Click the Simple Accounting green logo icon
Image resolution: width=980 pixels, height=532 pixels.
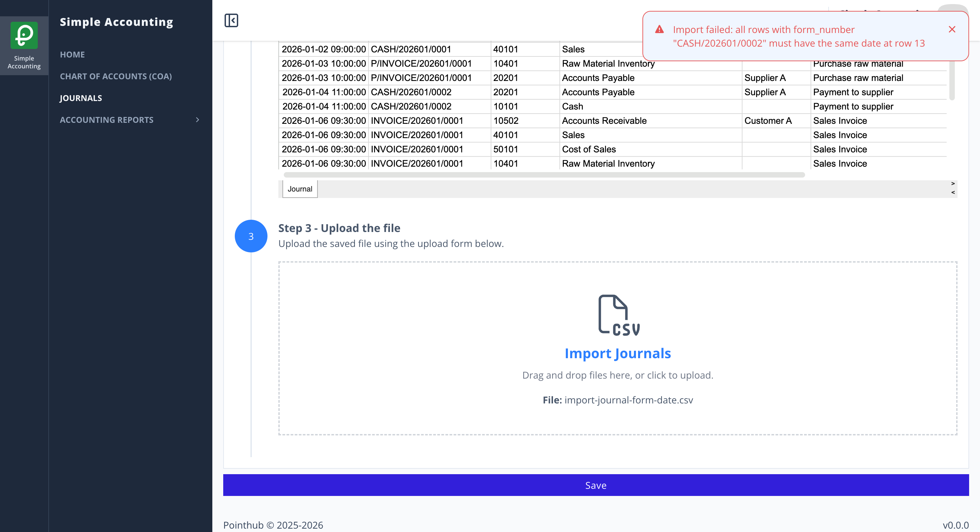(x=24, y=35)
